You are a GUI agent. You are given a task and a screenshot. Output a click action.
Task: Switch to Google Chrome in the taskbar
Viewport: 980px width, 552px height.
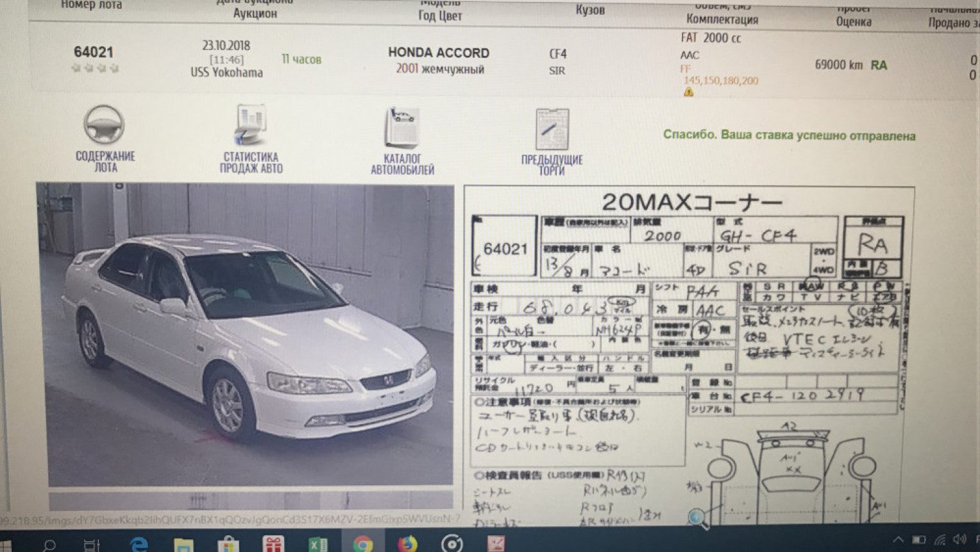coord(362,544)
